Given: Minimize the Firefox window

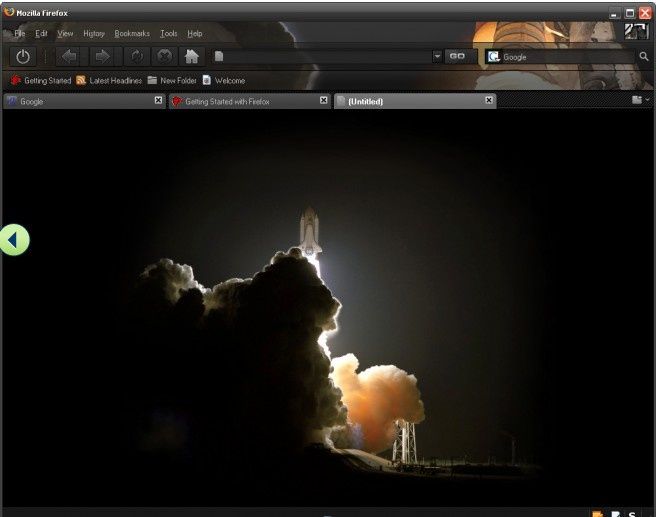Looking at the screenshot, I should click(614, 13).
